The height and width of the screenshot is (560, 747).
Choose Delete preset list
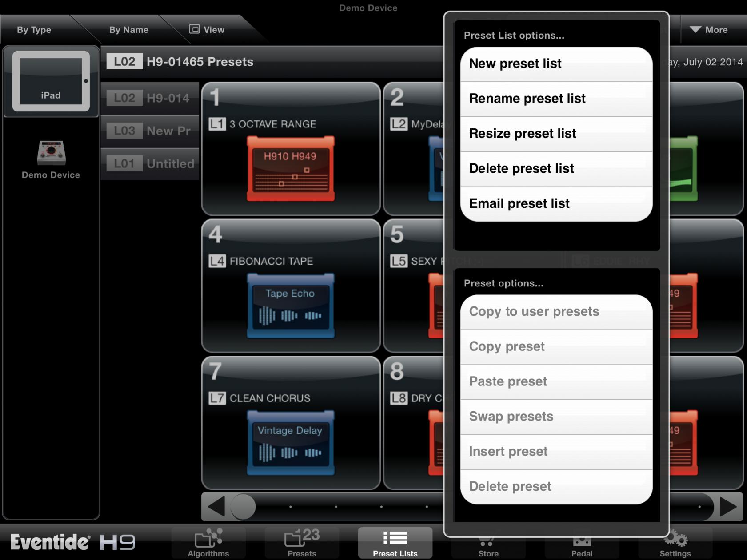click(556, 169)
